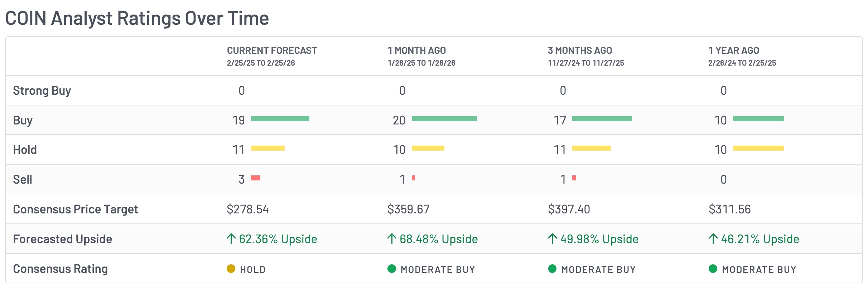Image resolution: width=868 pixels, height=288 pixels.
Task: Click the green Buy bar in 1 Year Ago column
Action: [x=758, y=119]
